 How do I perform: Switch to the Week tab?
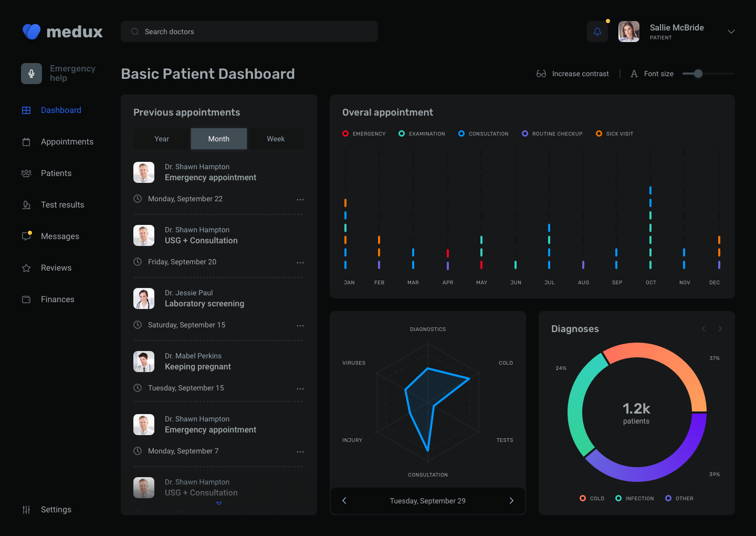276,139
